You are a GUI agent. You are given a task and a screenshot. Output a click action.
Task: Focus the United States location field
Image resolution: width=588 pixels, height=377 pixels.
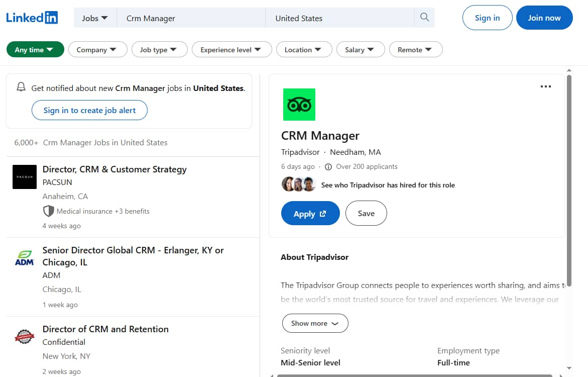point(340,18)
